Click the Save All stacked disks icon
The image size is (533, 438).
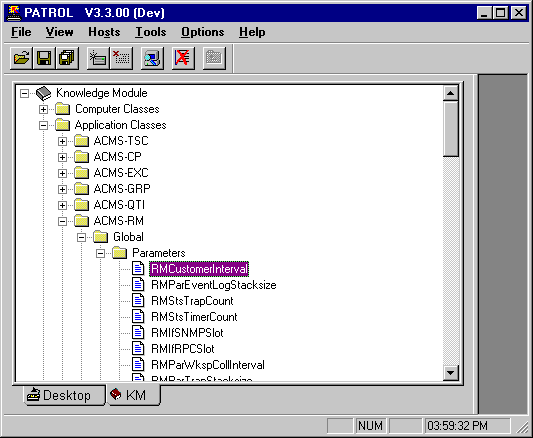[67, 58]
